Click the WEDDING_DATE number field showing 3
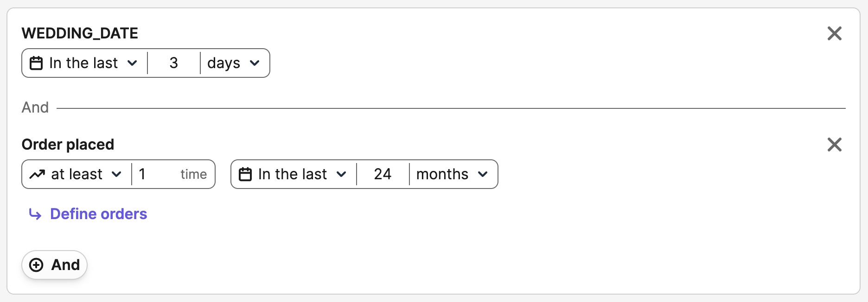Image resolution: width=868 pixels, height=302 pixels. [174, 63]
